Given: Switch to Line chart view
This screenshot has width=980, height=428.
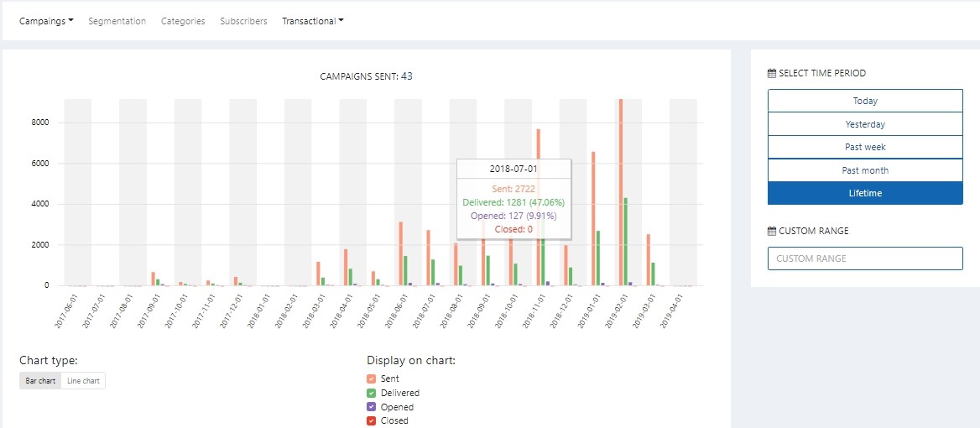Looking at the screenshot, I should (83, 380).
